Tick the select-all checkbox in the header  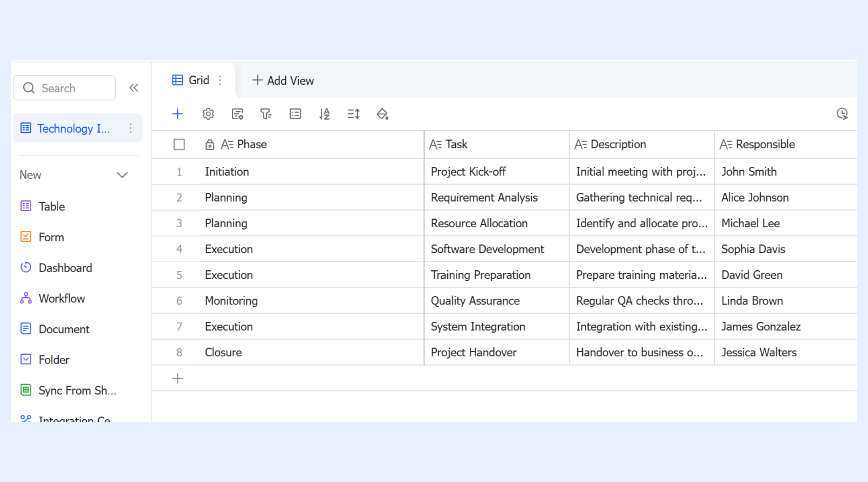tap(179, 145)
